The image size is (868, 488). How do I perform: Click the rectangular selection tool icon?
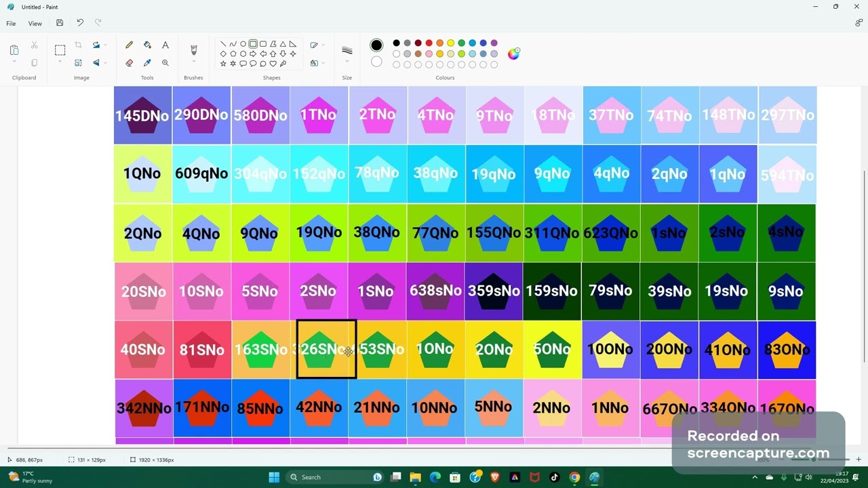point(60,50)
